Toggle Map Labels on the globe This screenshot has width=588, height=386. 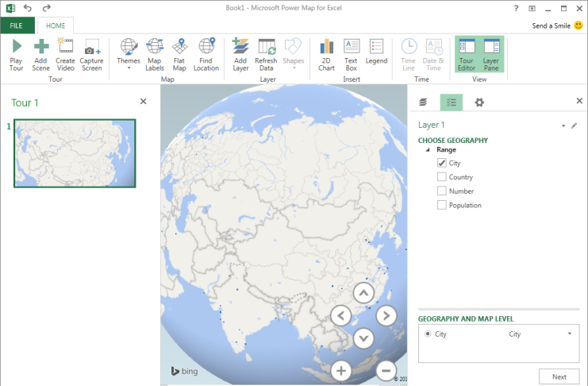pos(155,55)
